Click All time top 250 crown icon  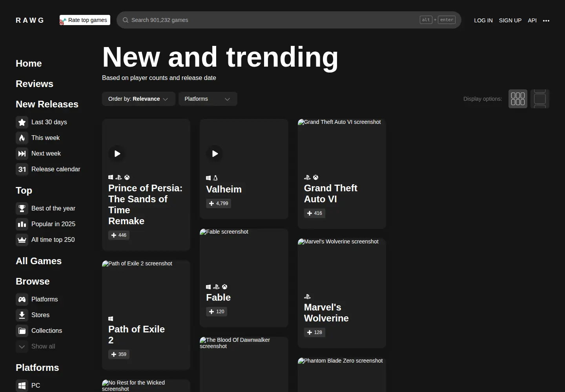pos(22,240)
